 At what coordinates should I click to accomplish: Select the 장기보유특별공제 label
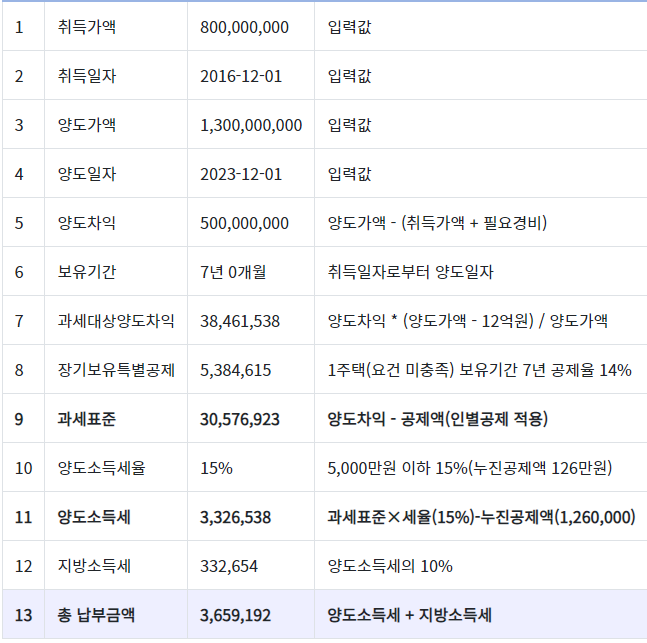(x=116, y=370)
